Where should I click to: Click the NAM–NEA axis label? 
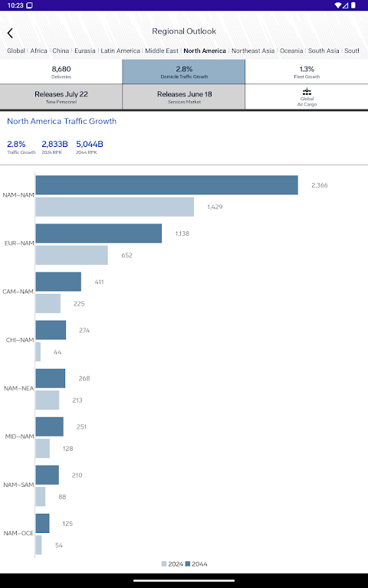pyautogui.click(x=18, y=388)
